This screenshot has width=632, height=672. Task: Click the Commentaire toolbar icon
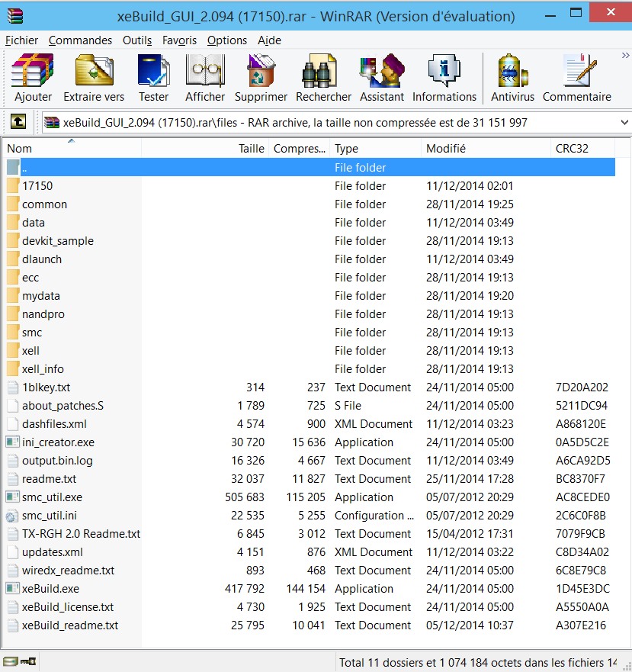[x=579, y=71]
